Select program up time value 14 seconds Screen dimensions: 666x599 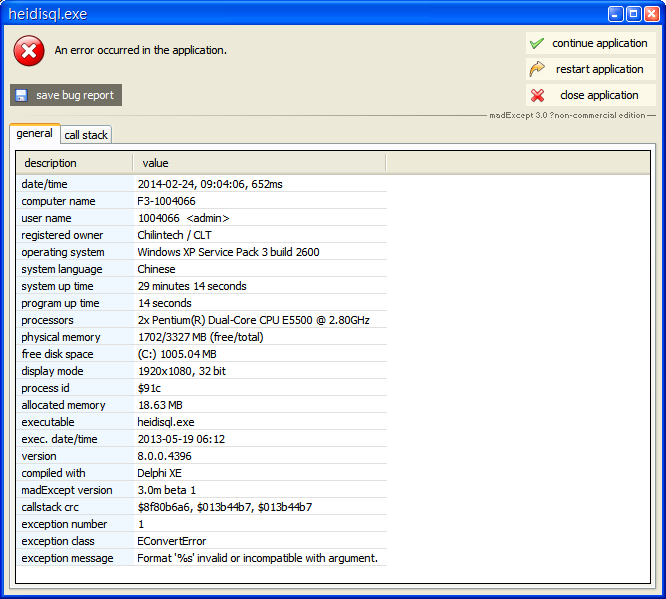point(165,303)
